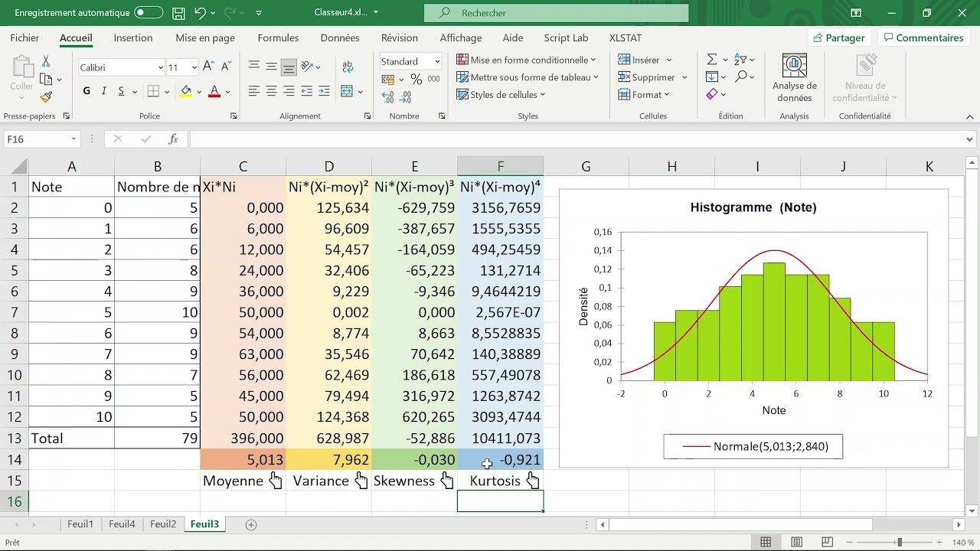Screen dimensions: 980x551
Task: Switch to the Données tab
Action: coord(340,37)
